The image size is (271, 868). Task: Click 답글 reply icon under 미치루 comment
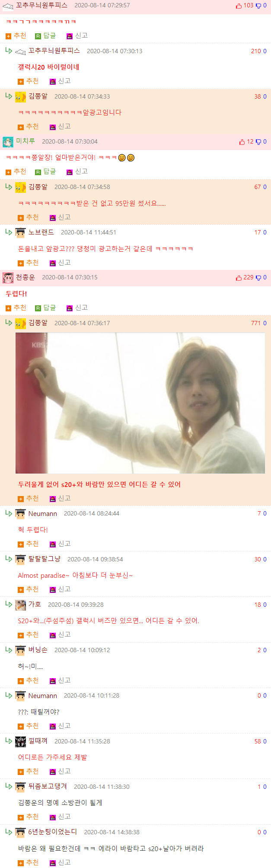point(38,172)
